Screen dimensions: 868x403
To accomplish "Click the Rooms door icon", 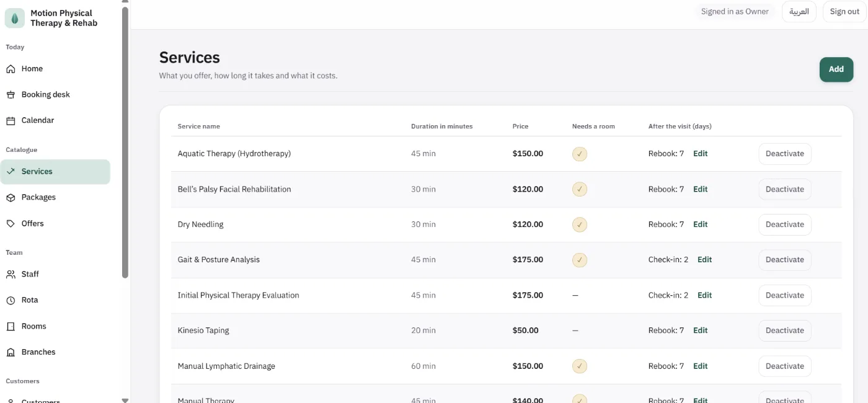I will click(x=11, y=326).
